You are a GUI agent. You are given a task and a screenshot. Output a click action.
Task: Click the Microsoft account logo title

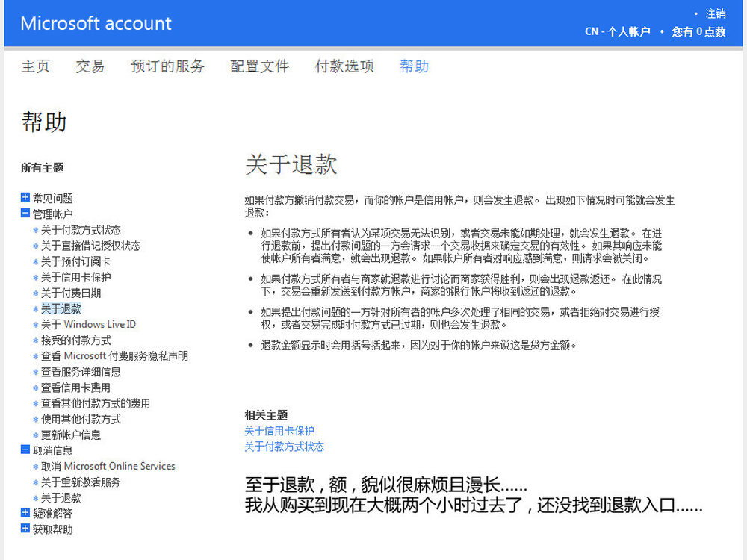tap(96, 23)
